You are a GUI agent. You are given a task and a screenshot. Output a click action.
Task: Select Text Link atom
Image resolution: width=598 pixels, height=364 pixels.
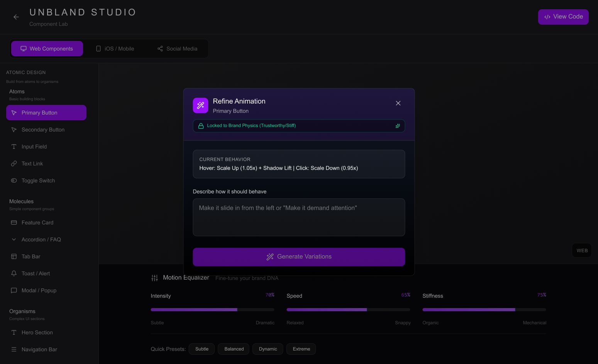point(46,163)
